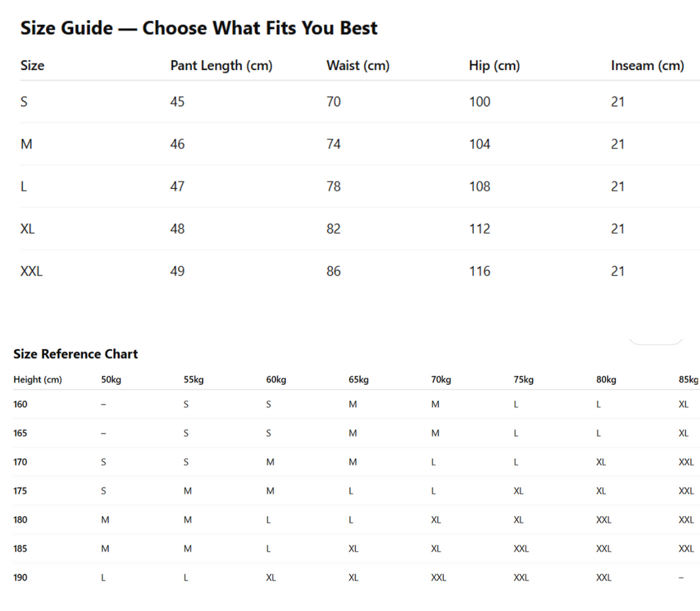Image resolution: width=700 pixels, height=611 pixels.
Task: Select the Height (cm) column header
Action: click(37, 380)
